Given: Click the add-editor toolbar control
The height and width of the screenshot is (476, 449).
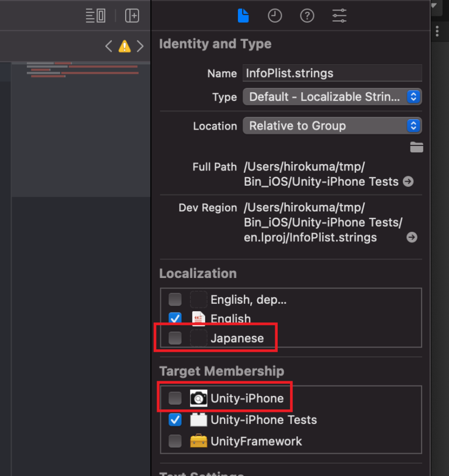Looking at the screenshot, I should coord(132,16).
